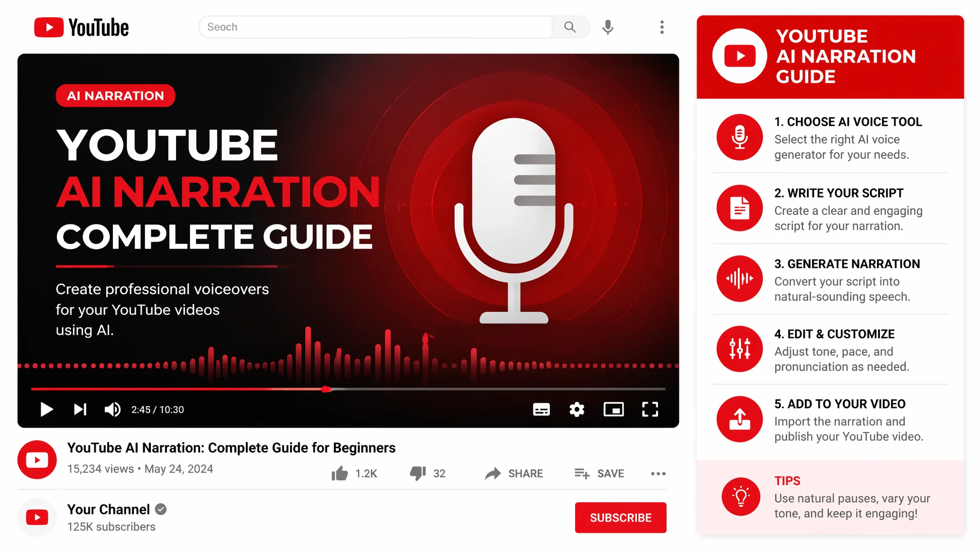980x551 pixels.
Task: Click the sliders icon for Edit & Customize
Action: point(739,349)
